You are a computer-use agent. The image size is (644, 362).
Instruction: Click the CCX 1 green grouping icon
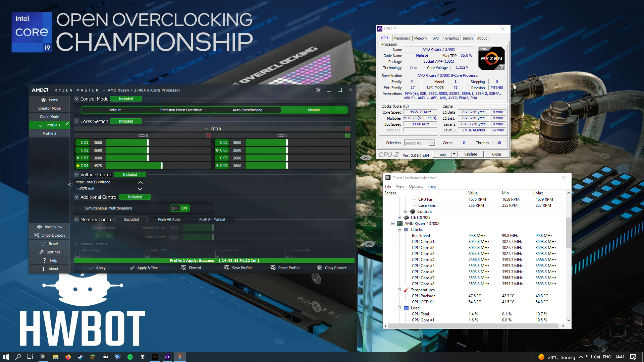[x=347, y=136]
